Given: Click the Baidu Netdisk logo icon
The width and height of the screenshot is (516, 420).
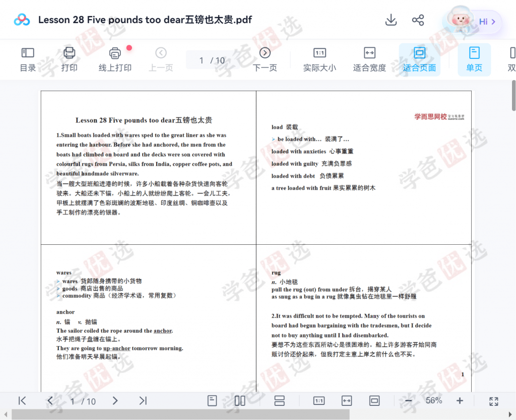Looking at the screenshot, I should [x=22, y=20].
